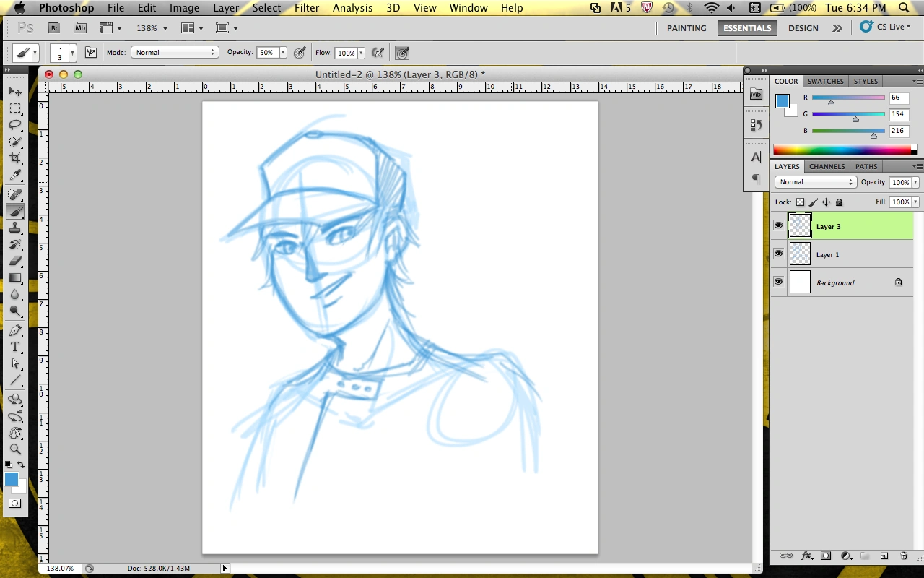This screenshot has width=924, height=578.
Task: Select the Gradient tool
Action: [15, 277]
